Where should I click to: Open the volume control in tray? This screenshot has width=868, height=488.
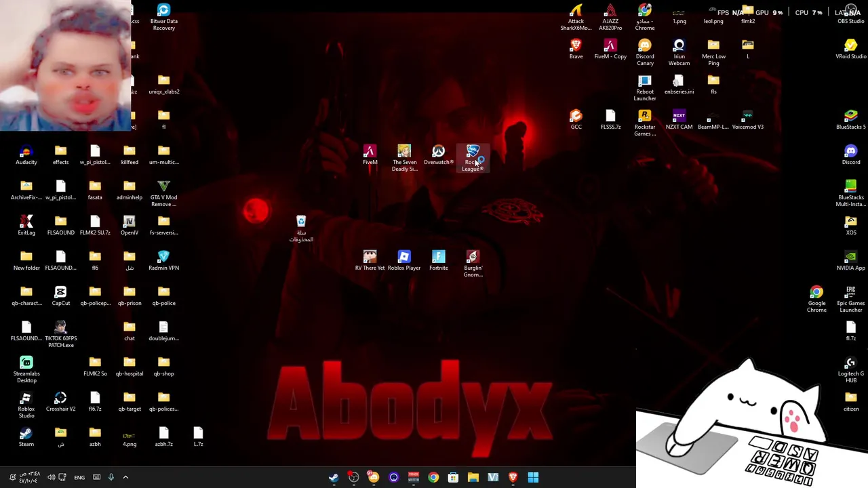(x=51, y=477)
